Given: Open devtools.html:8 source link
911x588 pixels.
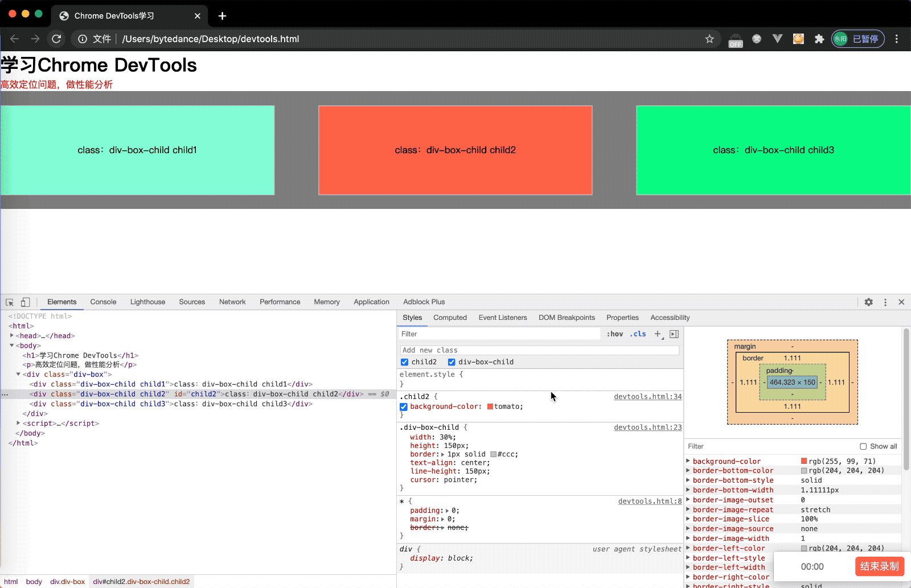Looking at the screenshot, I should (x=650, y=501).
